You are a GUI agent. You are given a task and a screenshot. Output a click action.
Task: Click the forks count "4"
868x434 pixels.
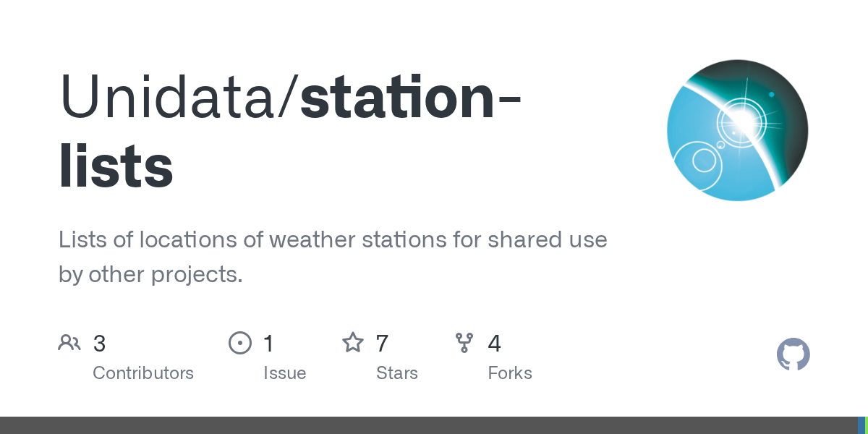(495, 344)
